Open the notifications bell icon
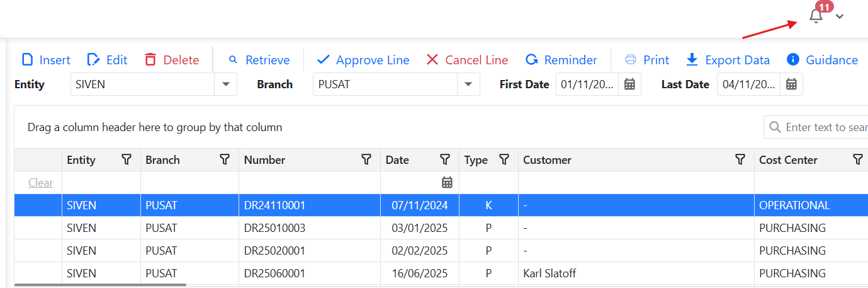Viewport: 868px width, 288px height. [816, 16]
